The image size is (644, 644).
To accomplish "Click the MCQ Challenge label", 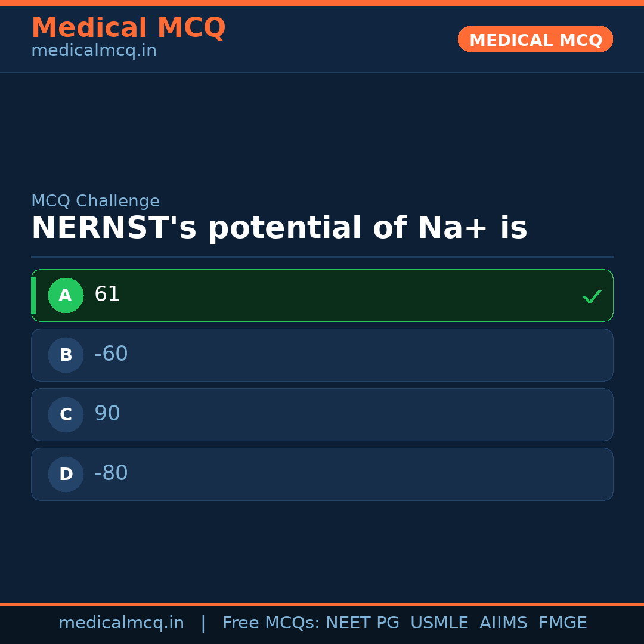I will [95, 202].
